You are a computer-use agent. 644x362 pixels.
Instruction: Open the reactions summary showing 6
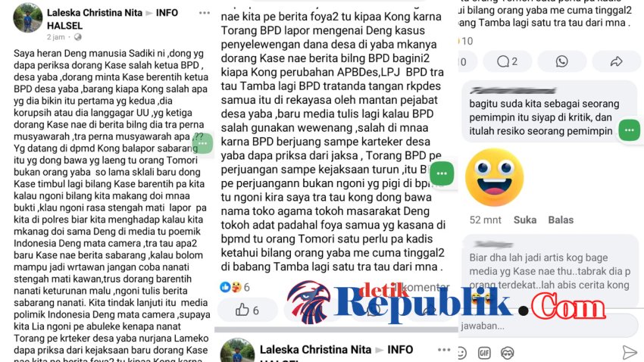(235, 287)
